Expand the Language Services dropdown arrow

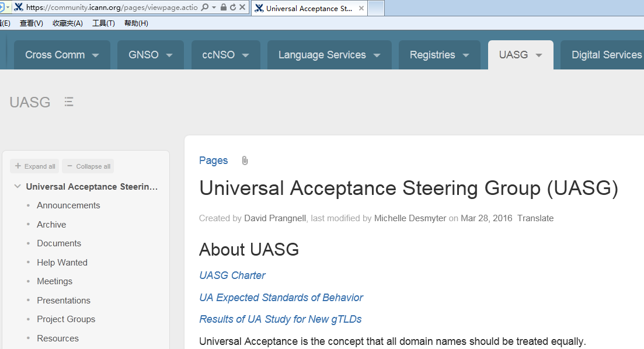pos(377,55)
